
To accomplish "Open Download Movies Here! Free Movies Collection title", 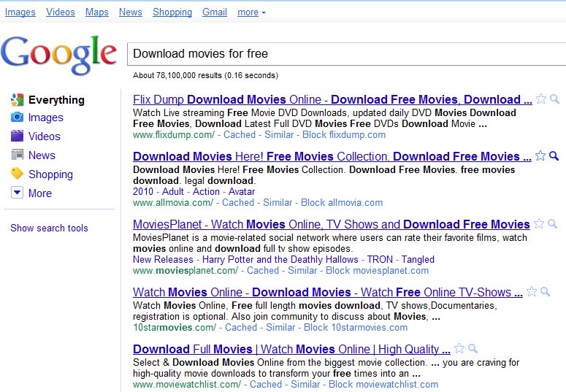I will (x=332, y=156).
